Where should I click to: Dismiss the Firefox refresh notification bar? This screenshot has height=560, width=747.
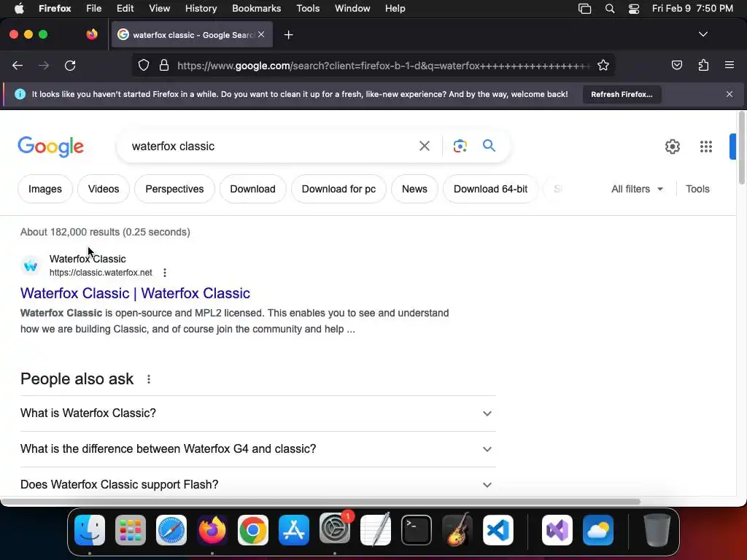(729, 94)
